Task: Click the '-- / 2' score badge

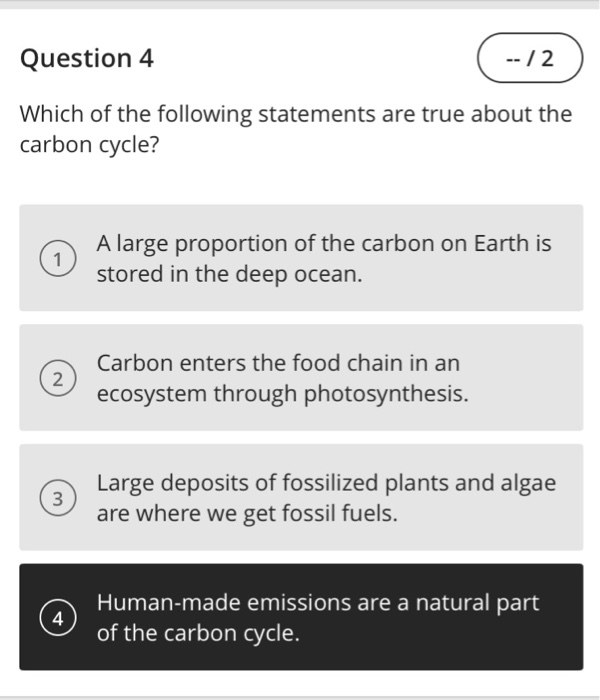Action: pos(530,58)
